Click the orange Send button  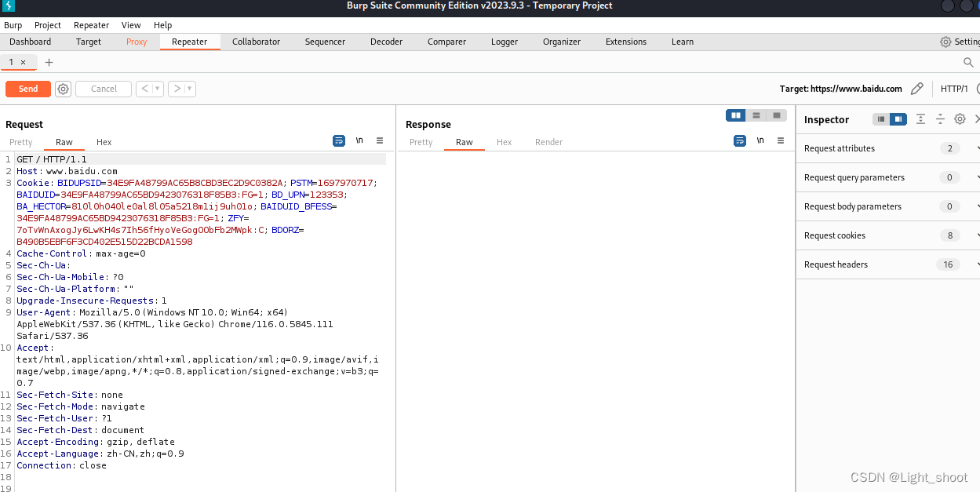pos(28,89)
